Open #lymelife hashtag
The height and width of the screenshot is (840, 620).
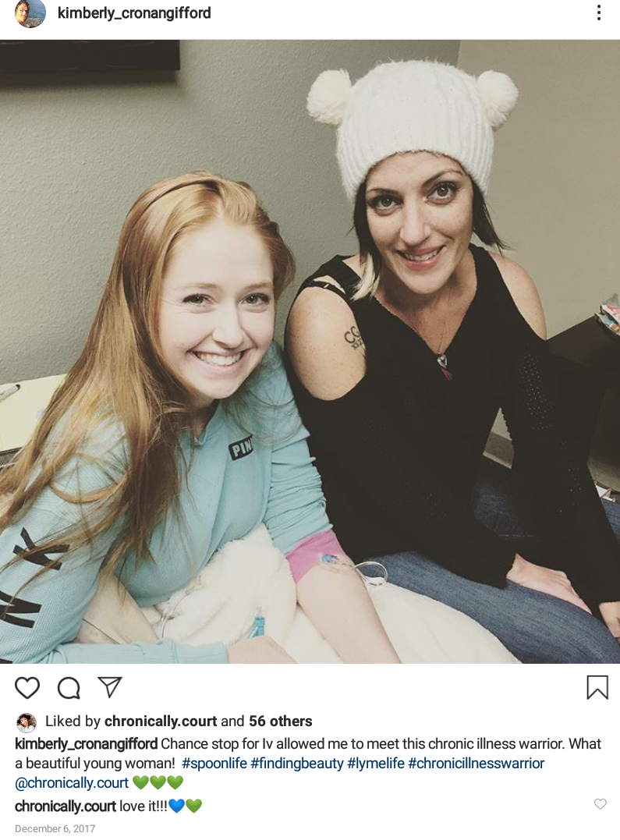[x=376, y=764]
